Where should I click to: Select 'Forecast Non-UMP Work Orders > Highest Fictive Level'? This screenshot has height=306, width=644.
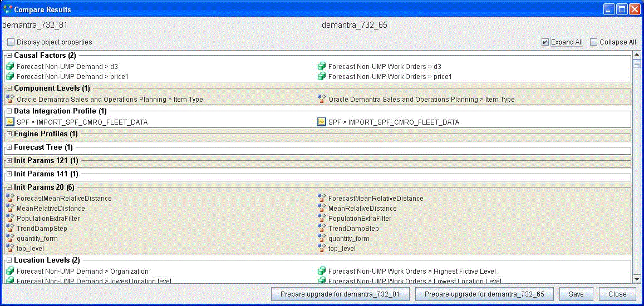coord(412,271)
